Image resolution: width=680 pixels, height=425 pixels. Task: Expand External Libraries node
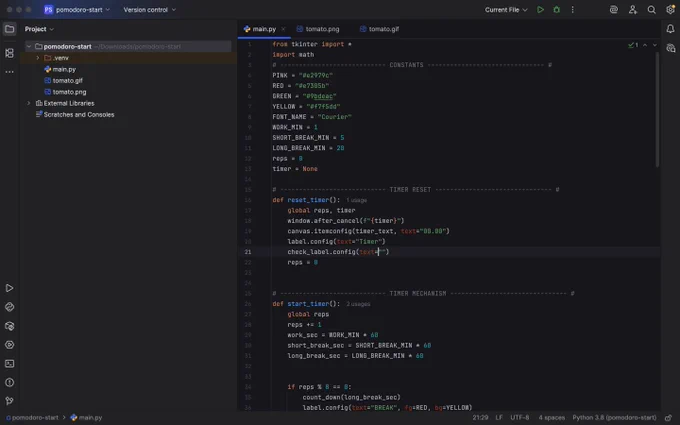point(29,103)
